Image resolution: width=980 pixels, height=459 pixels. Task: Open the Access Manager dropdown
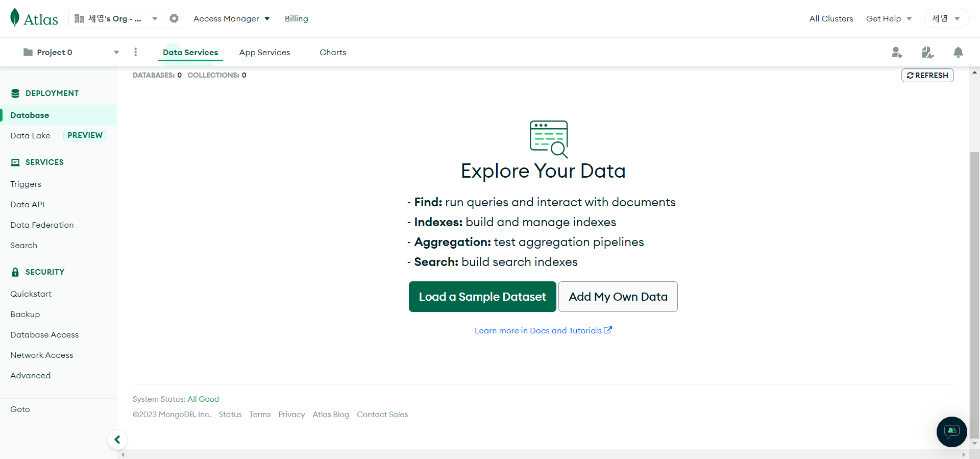coord(231,18)
